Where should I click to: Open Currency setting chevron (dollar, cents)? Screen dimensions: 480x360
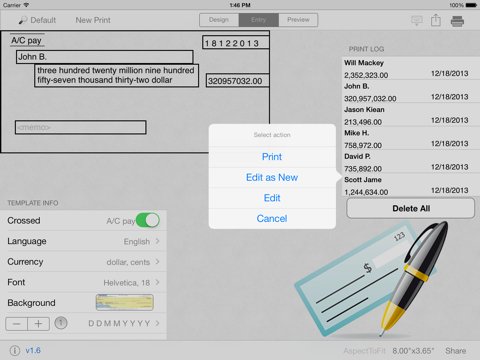[157, 262]
